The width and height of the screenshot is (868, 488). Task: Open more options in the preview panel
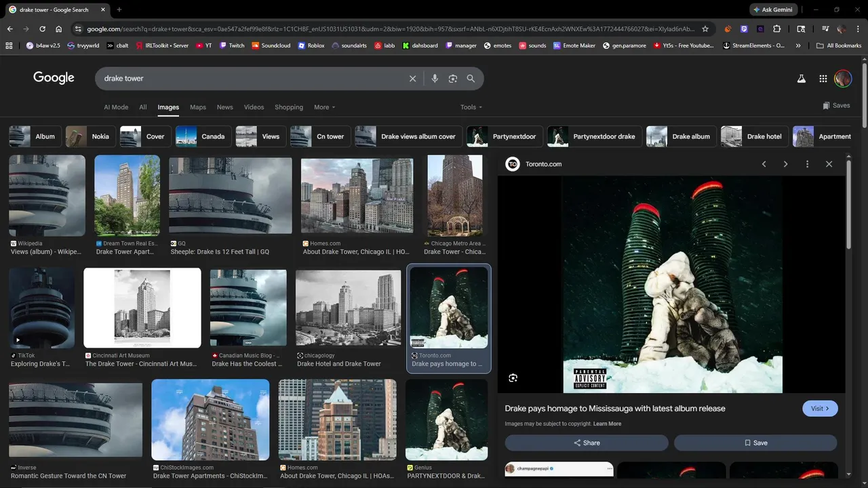tap(807, 164)
